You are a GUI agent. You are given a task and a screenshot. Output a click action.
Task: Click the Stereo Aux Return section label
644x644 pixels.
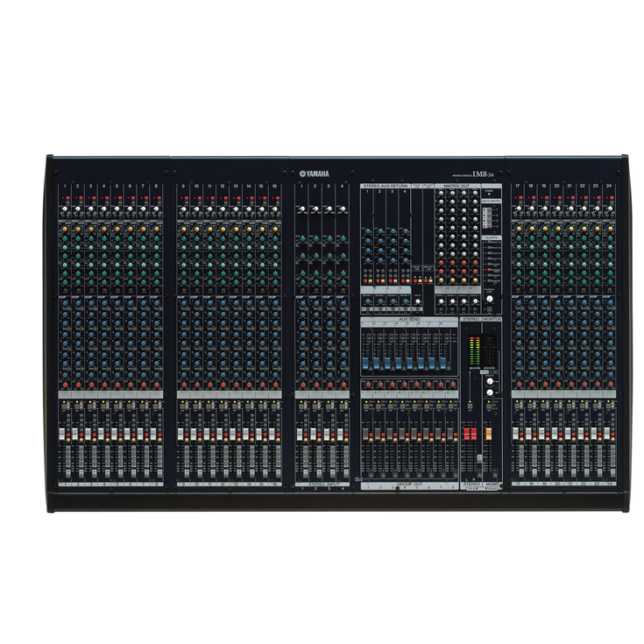385,186
